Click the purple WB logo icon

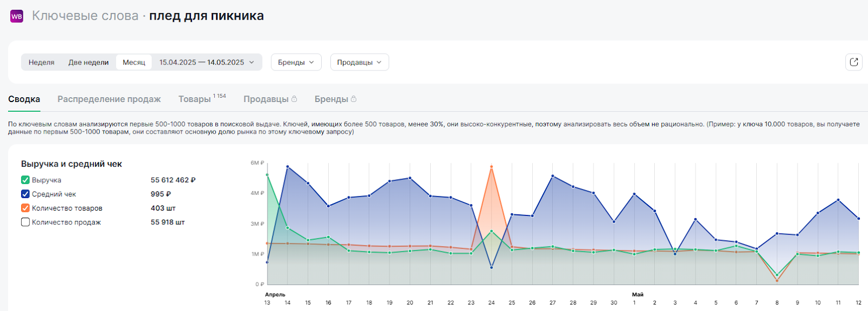point(17,16)
